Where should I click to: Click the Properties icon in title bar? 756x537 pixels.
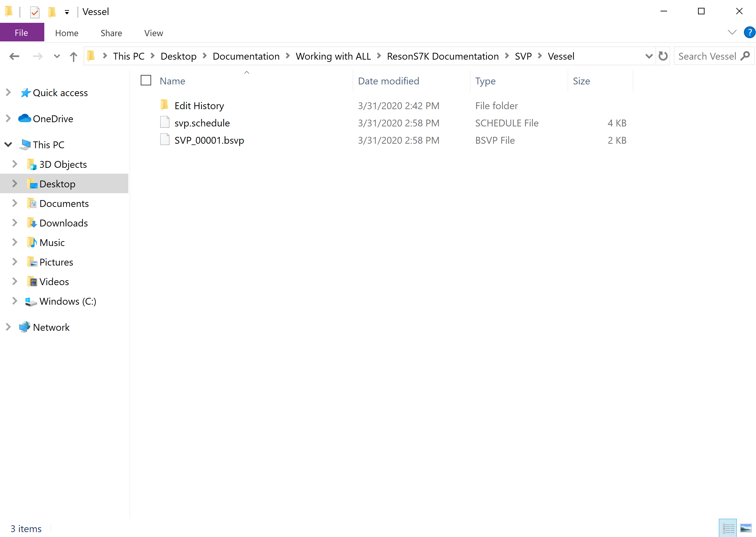click(35, 12)
